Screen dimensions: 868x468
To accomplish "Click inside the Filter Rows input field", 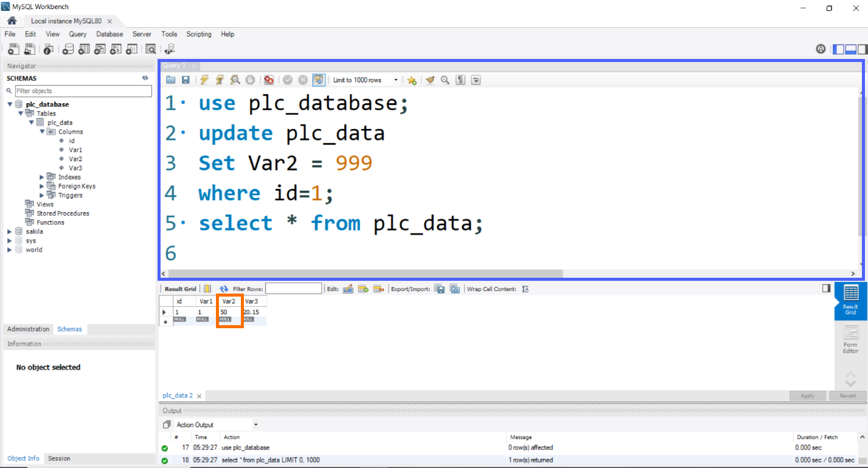I will point(294,288).
